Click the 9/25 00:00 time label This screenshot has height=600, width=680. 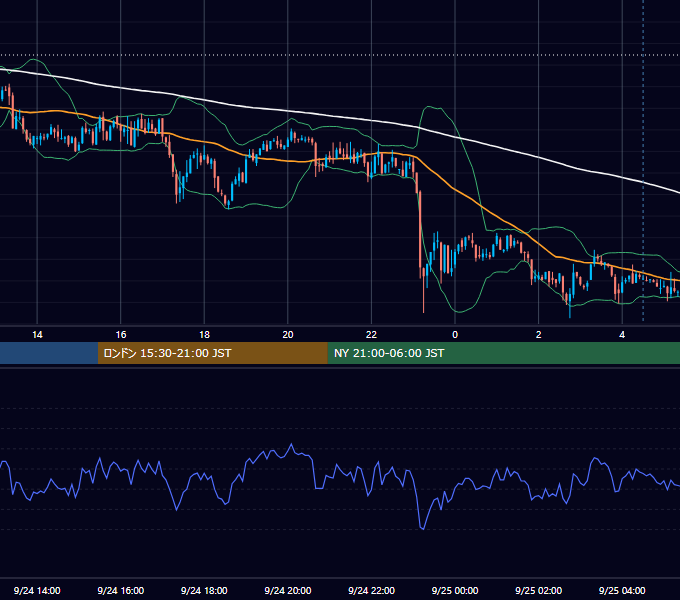coord(455,590)
